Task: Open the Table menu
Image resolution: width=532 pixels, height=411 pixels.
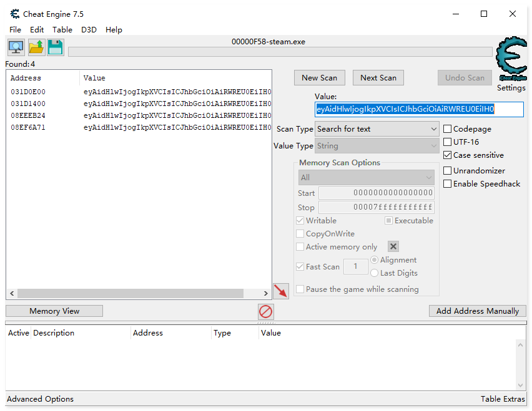Action: click(x=62, y=30)
